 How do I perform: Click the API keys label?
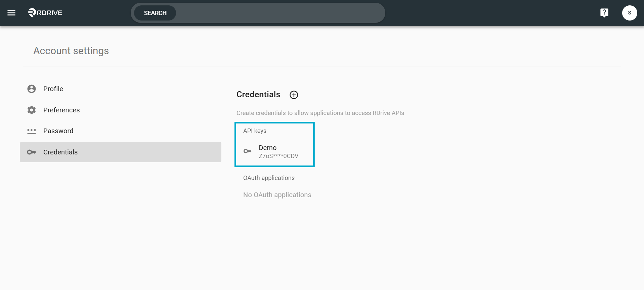click(255, 131)
